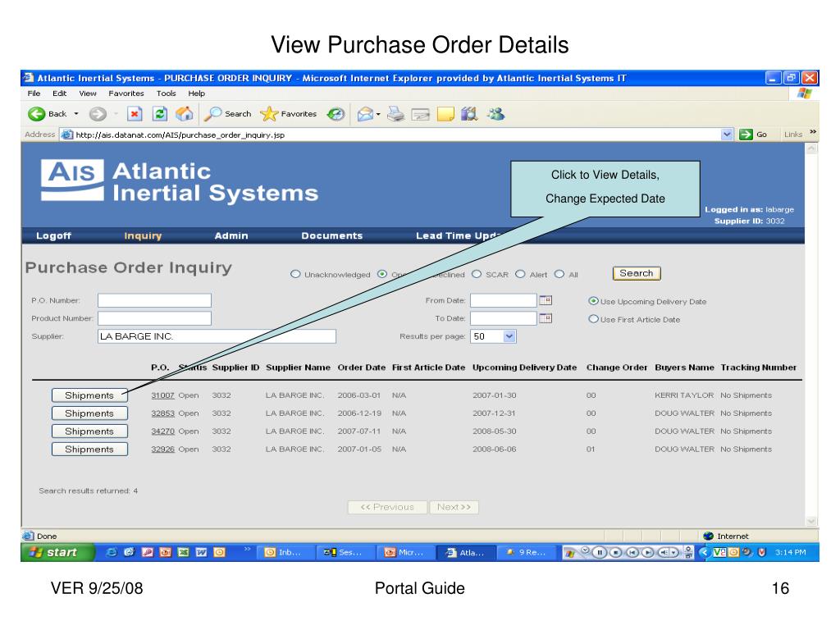Open the Messenger people icon

496,113
